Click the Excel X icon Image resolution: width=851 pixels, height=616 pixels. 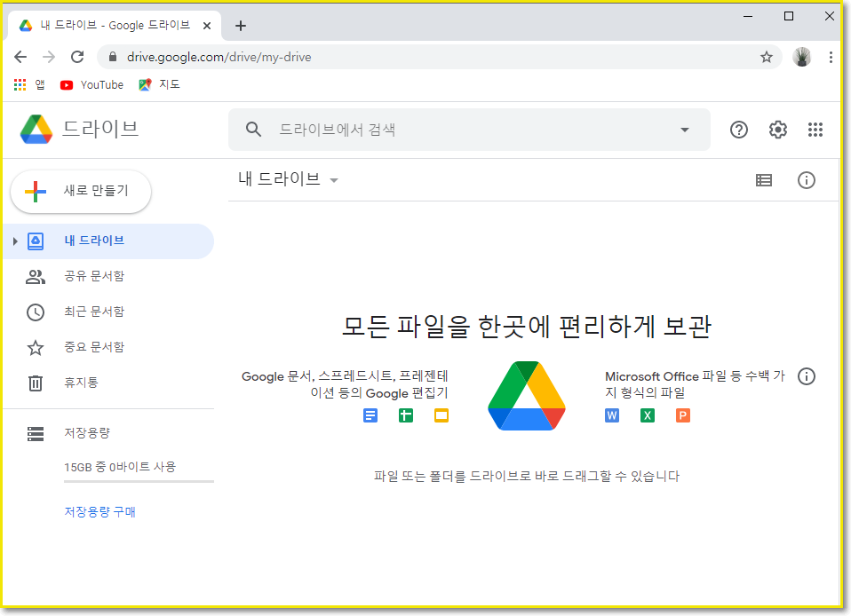pos(647,416)
